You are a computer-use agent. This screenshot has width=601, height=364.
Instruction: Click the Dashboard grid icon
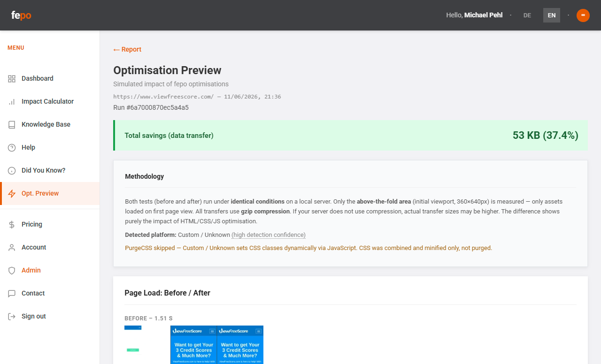coord(12,78)
